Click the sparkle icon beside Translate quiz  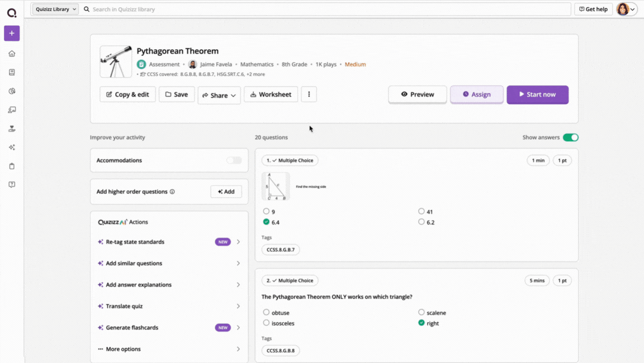(x=100, y=306)
